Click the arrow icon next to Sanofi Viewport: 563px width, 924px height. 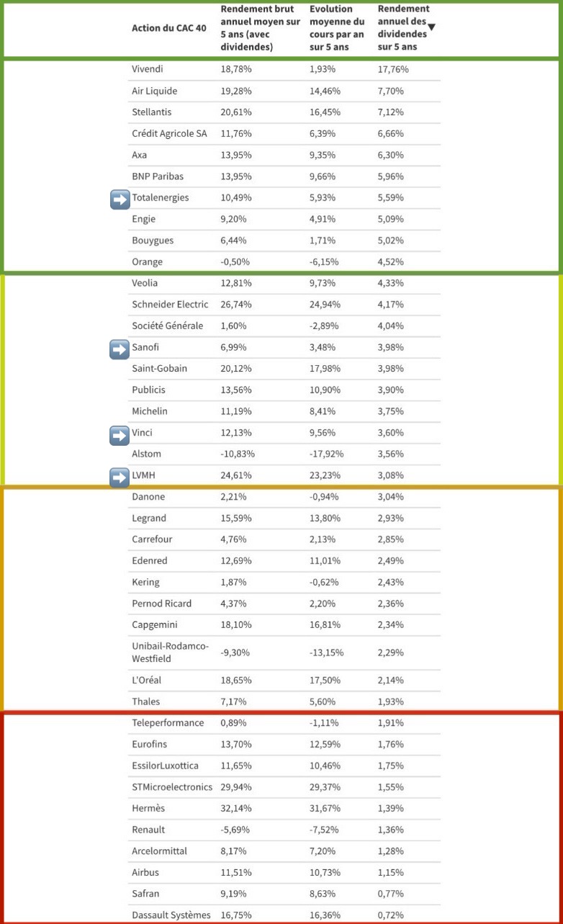[120, 349]
